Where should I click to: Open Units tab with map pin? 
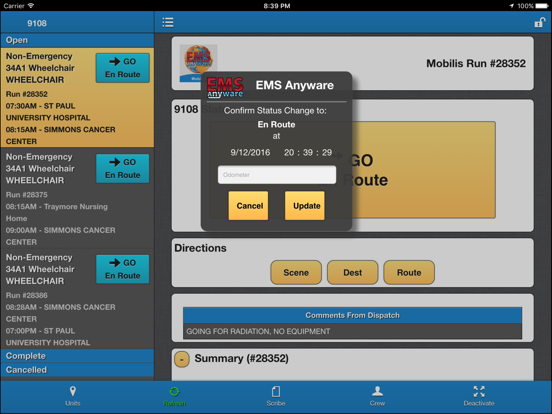(73, 396)
